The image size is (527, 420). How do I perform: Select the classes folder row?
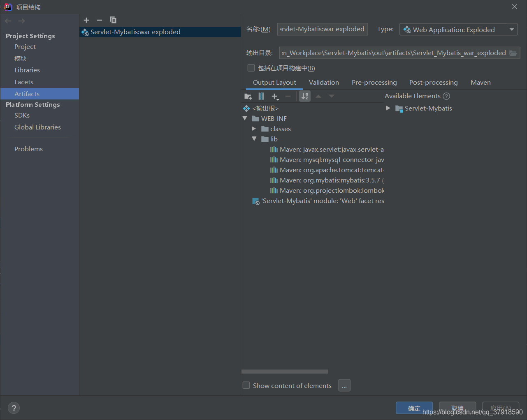pos(276,129)
